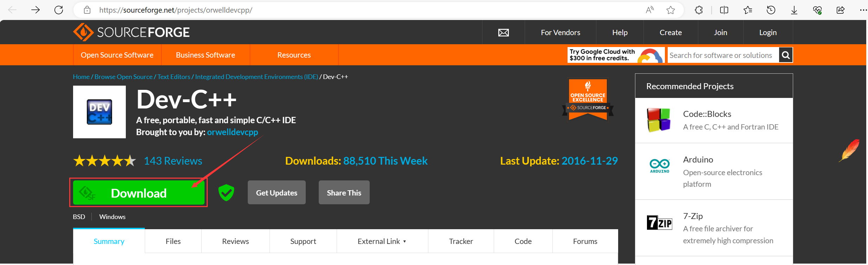Open the mail envelope icon in header

click(503, 33)
